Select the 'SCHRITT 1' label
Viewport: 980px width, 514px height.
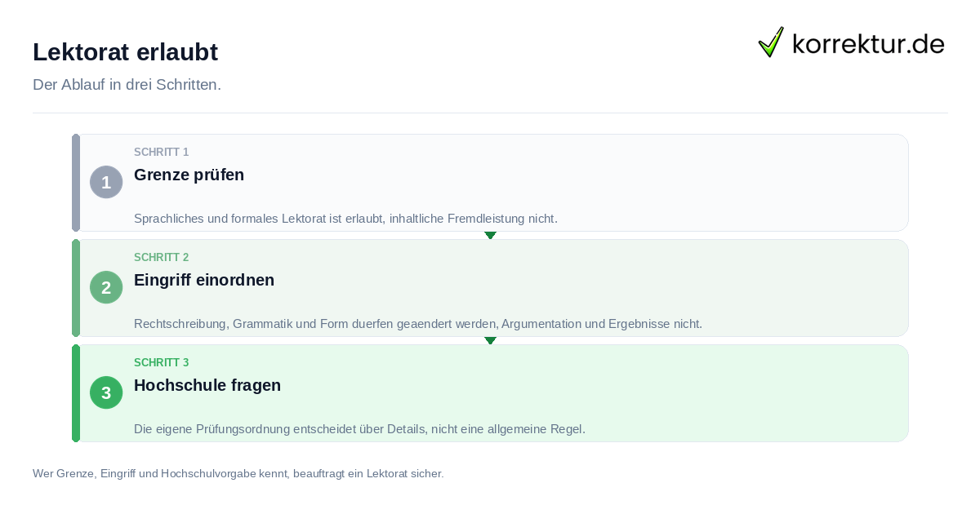tap(162, 152)
